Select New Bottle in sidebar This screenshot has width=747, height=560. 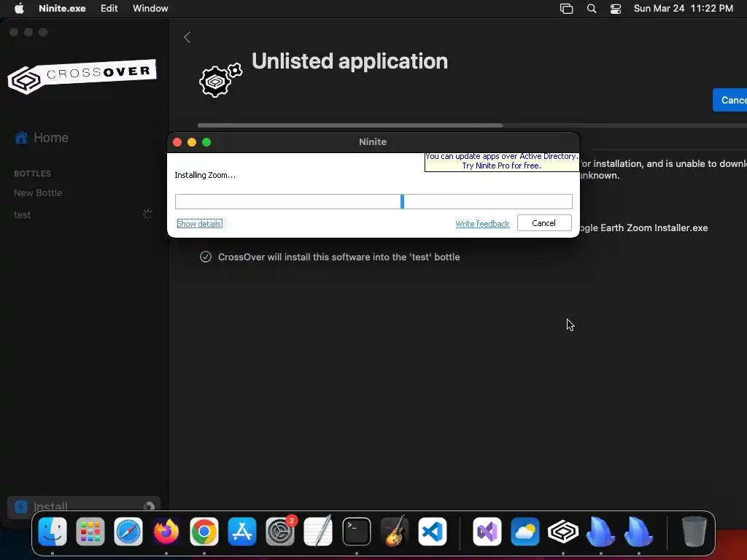pos(38,192)
